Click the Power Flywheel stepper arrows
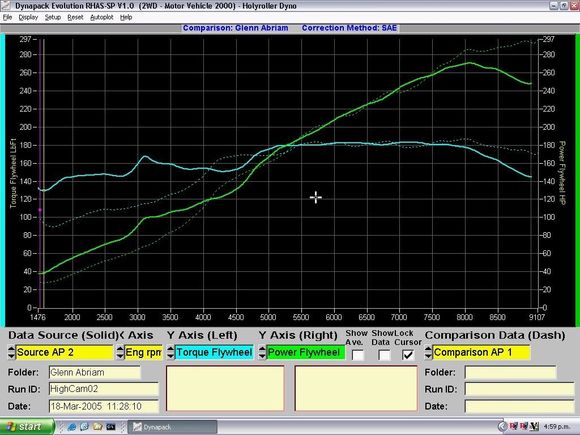The image size is (580, 435). (262, 353)
